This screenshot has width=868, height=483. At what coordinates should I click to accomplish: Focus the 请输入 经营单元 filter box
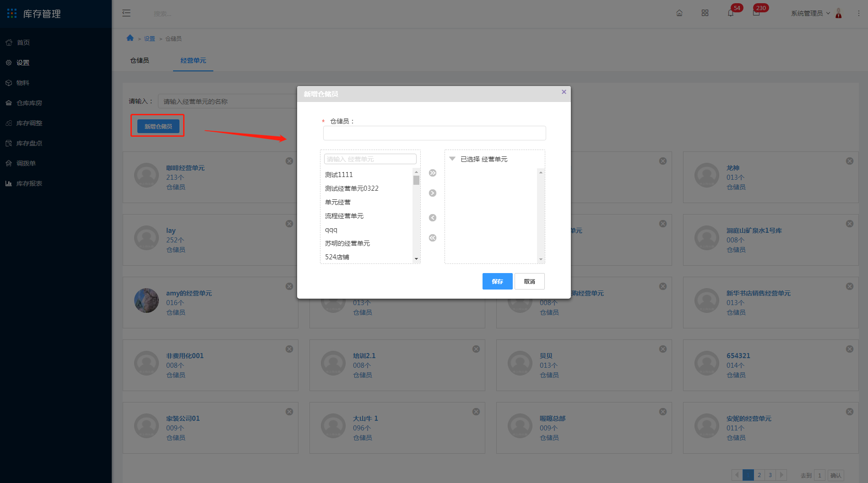(370, 159)
